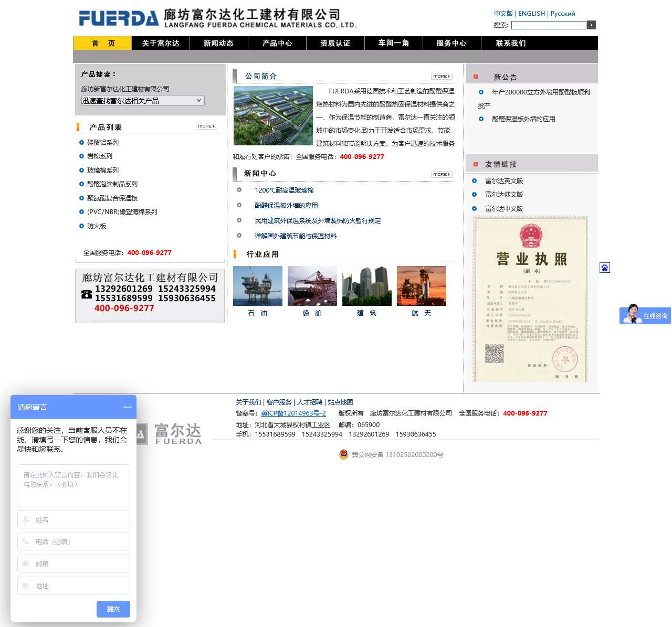Open the online customer service chat icon

click(645, 315)
